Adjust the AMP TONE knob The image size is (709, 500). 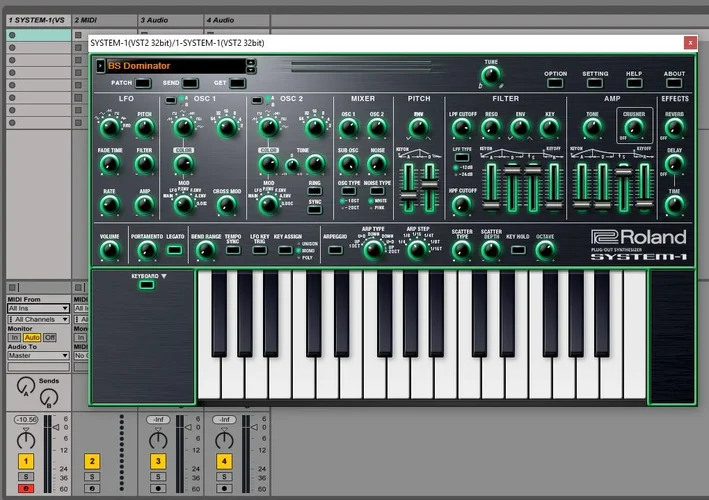592,128
